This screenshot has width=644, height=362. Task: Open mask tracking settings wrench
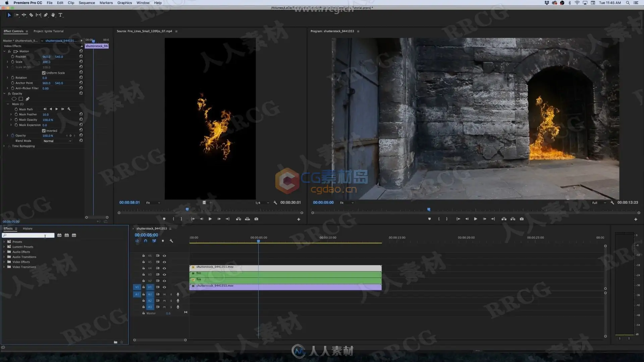point(69,109)
